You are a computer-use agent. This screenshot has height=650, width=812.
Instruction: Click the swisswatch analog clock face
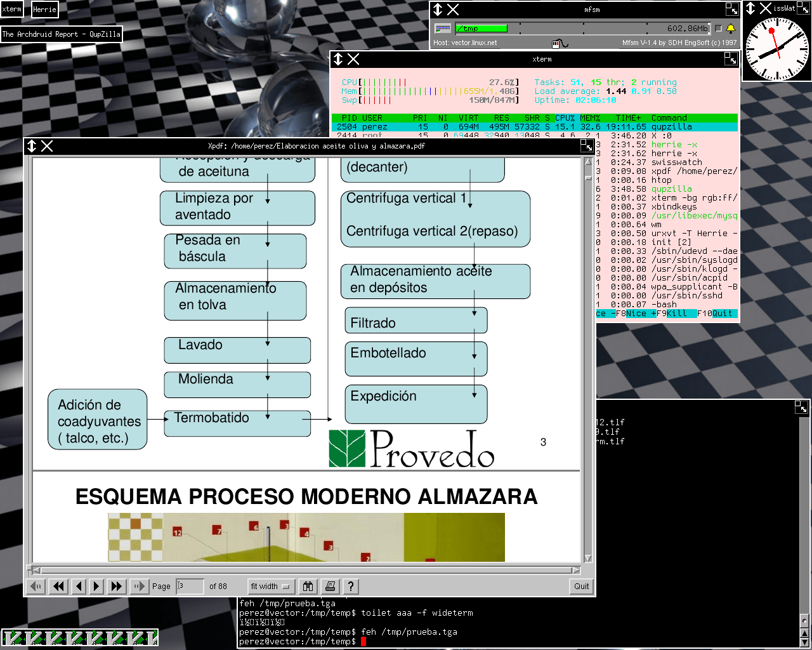(778, 48)
